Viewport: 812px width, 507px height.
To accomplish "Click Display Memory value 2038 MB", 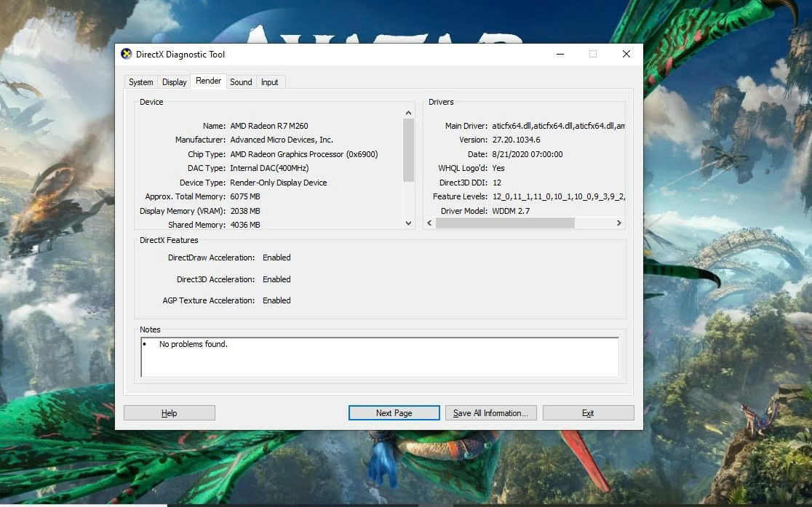I will click(x=245, y=211).
